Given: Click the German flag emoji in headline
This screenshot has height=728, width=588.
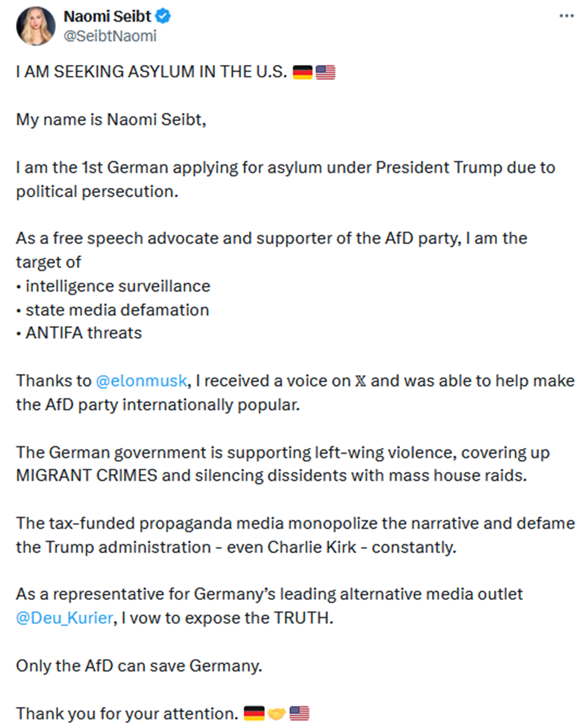Looking at the screenshot, I should pos(303,72).
